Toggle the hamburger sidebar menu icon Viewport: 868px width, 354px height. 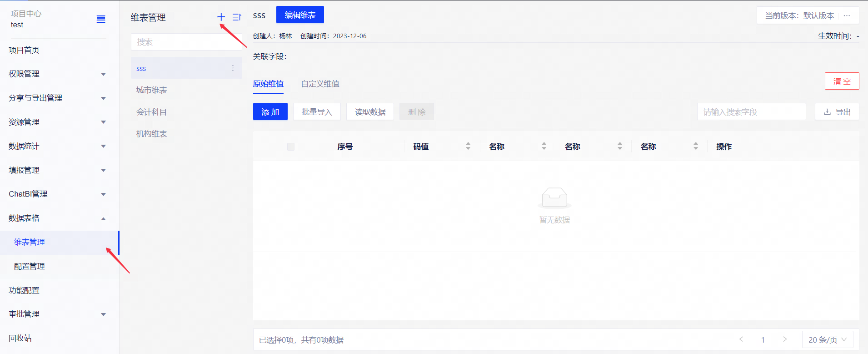(101, 19)
